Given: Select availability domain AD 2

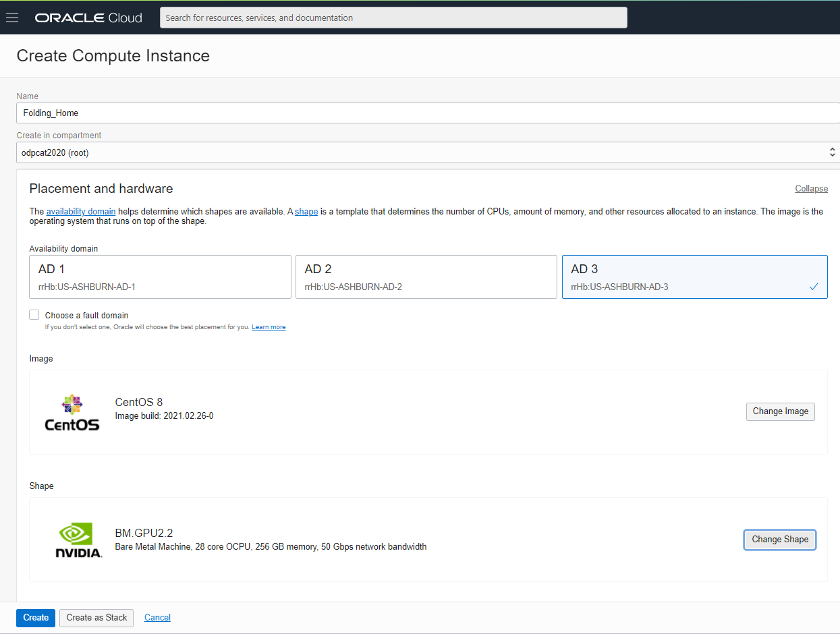Looking at the screenshot, I should click(x=426, y=277).
